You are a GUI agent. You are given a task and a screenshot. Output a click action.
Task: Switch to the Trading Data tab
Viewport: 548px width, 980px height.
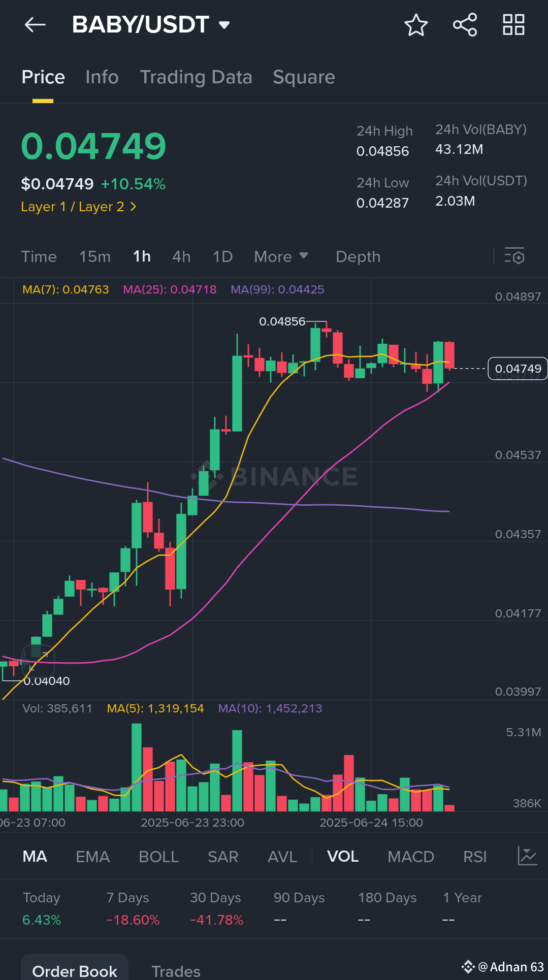click(196, 77)
